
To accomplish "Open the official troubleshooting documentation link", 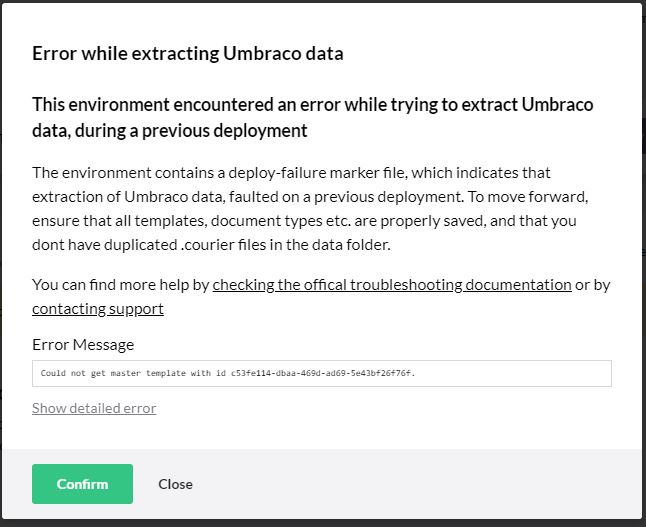I will click(x=392, y=285).
